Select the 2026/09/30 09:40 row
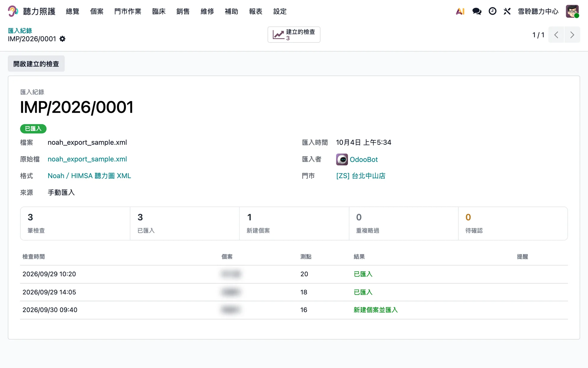588x368 pixels. pos(294,310)
